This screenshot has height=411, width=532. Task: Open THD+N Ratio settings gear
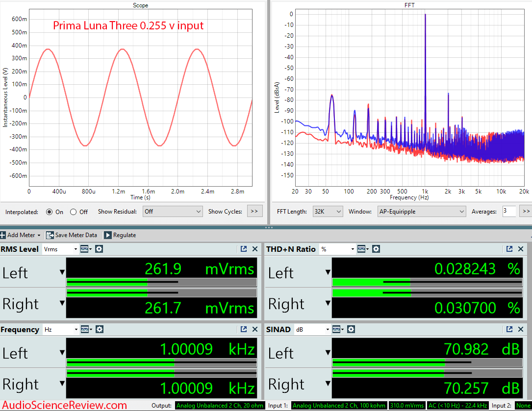376,249
